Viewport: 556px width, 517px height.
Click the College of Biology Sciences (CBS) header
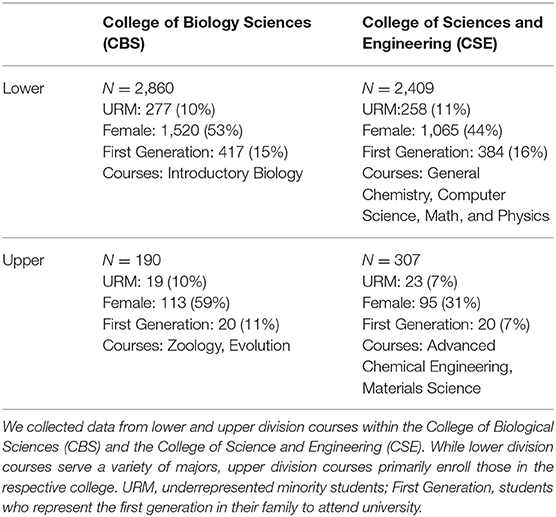coord(207,33)
